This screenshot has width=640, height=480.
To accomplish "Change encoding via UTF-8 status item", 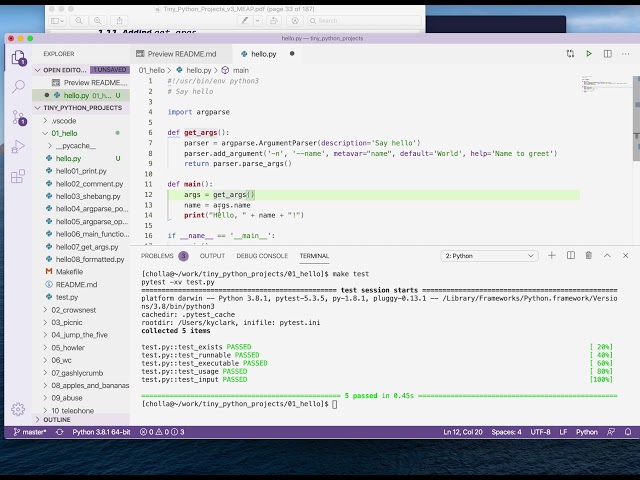I will [x=540, y=432].
